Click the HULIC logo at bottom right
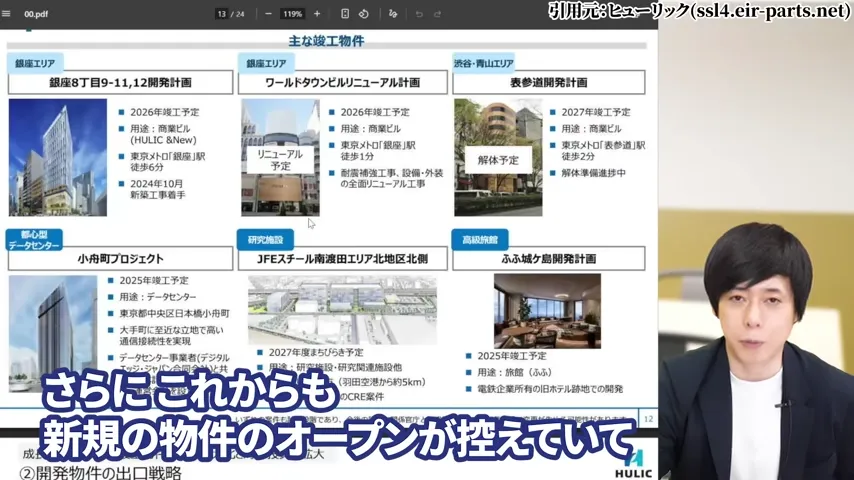Screen dimensions: 854x480 (633, 465)
